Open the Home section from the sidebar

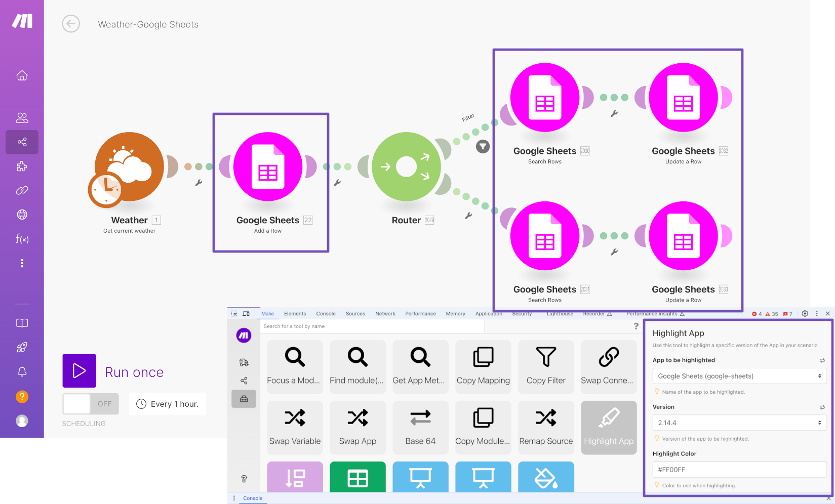point(22,75)
